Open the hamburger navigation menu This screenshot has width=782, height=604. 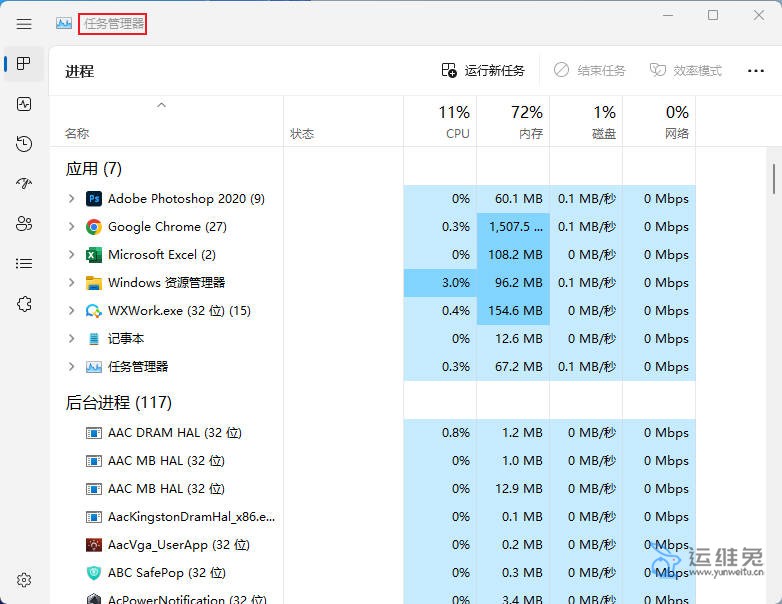pos(24,24)
